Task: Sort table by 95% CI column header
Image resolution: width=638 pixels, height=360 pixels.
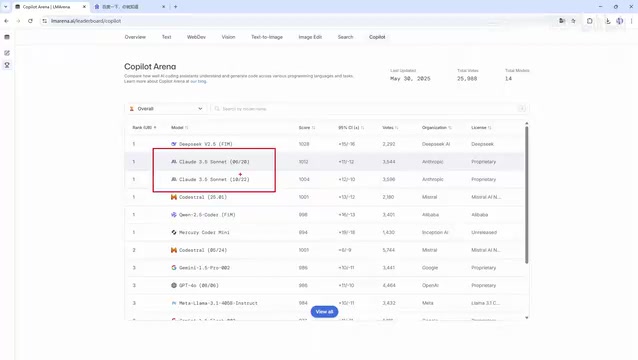Action: pos(351,128)
